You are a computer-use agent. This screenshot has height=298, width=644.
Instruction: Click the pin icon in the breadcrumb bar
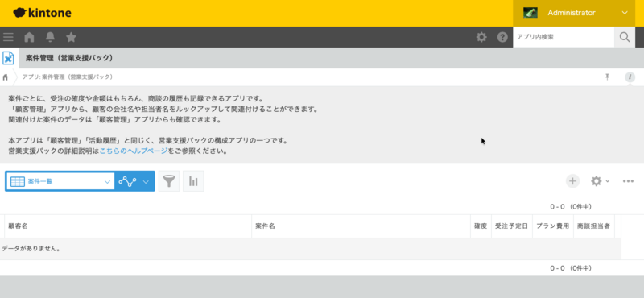607,77
